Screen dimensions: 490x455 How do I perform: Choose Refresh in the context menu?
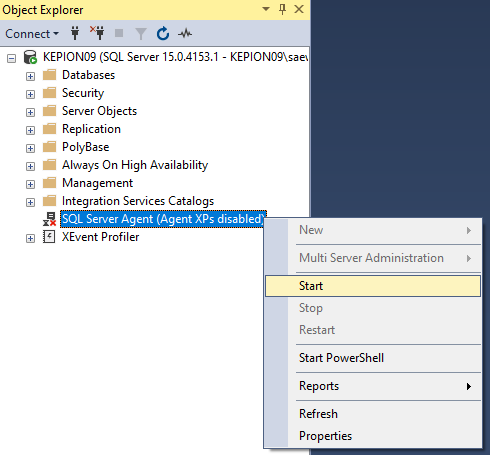coord(373,414)
